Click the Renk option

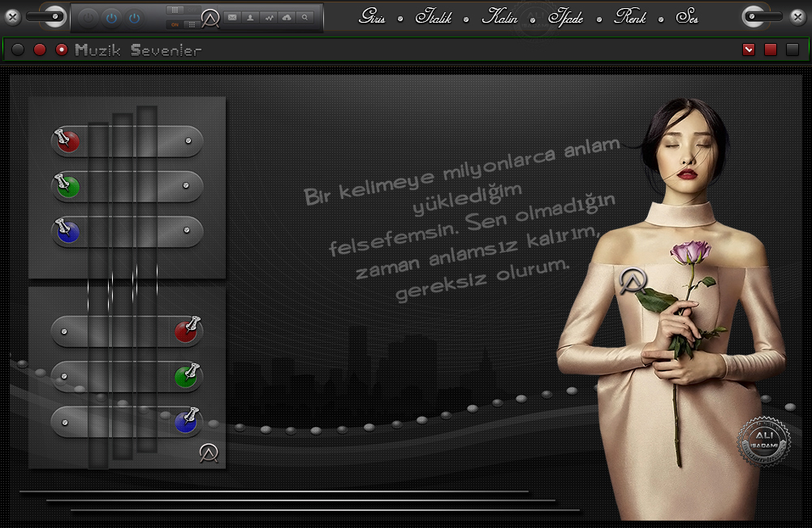630,17
